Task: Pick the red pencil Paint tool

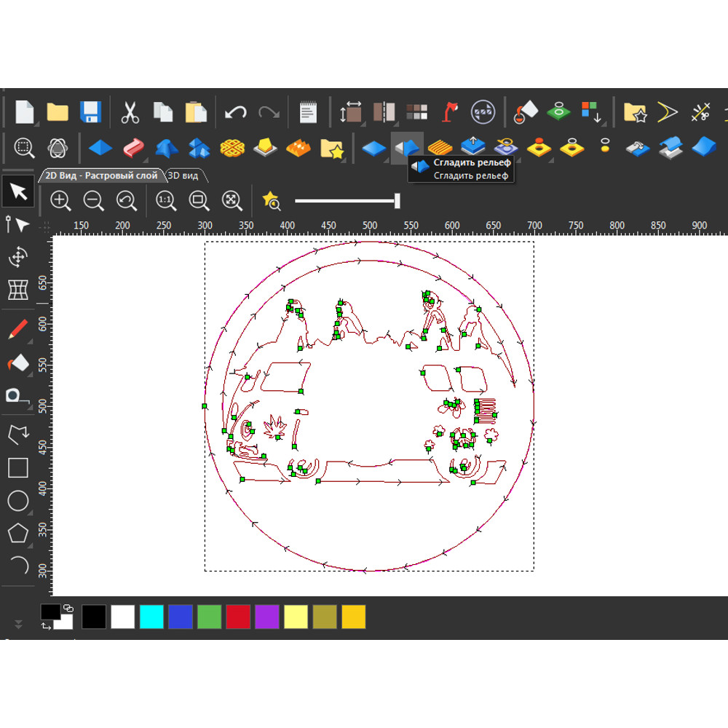Action: (17, 328)
